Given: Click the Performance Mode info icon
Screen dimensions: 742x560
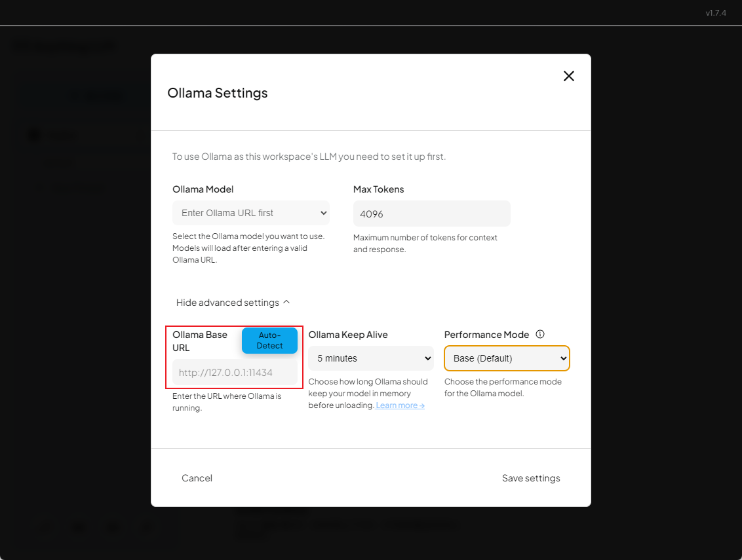Looking at the screenshot, I should point(540,335).
